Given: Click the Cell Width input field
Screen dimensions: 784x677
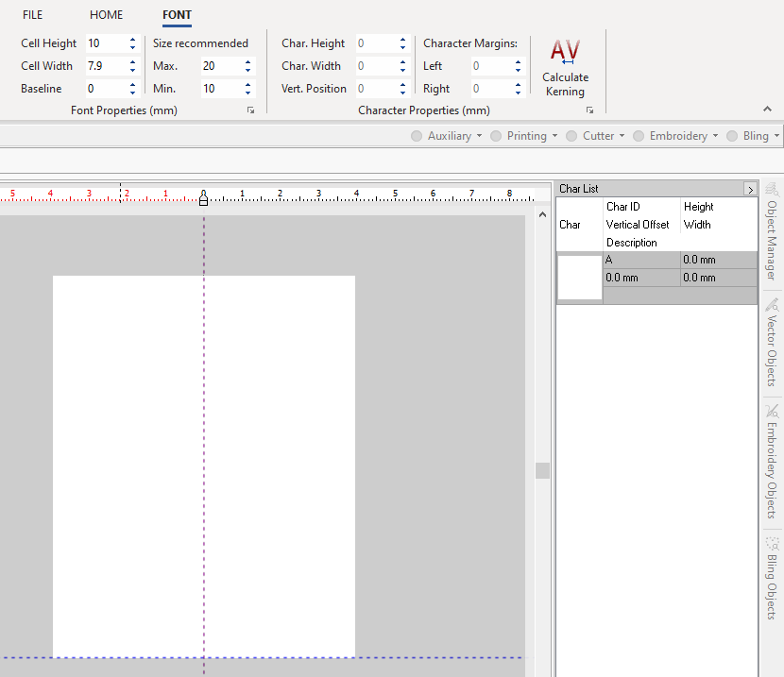Looking at the screenshot, I should (x=104, y=66).
